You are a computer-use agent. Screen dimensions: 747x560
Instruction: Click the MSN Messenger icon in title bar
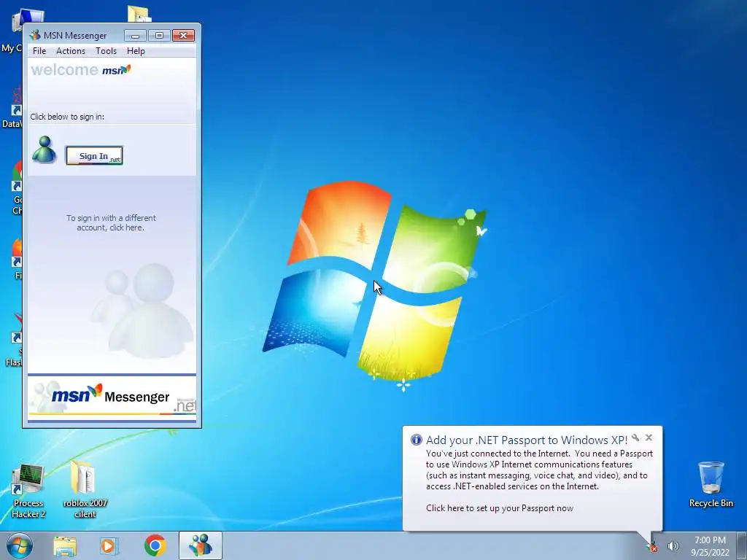35,35
